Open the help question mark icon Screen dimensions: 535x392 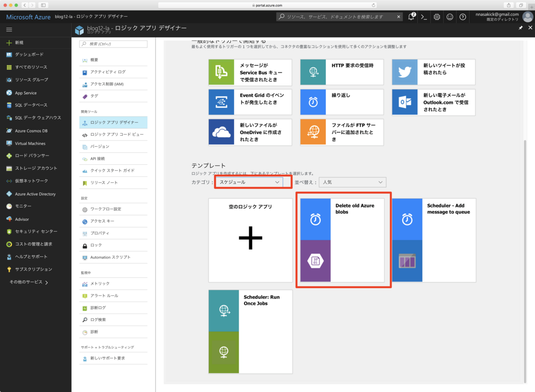(x=463, y=17)
